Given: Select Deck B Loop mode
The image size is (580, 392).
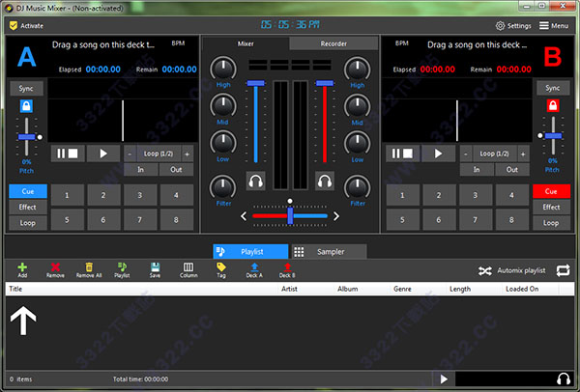Looking at the screenshot, I should 551,223.
